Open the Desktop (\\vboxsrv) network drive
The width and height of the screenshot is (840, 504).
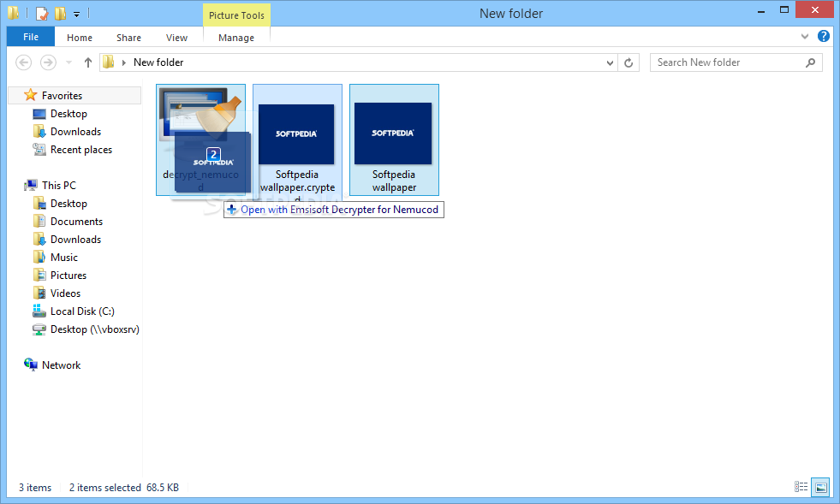94,329
